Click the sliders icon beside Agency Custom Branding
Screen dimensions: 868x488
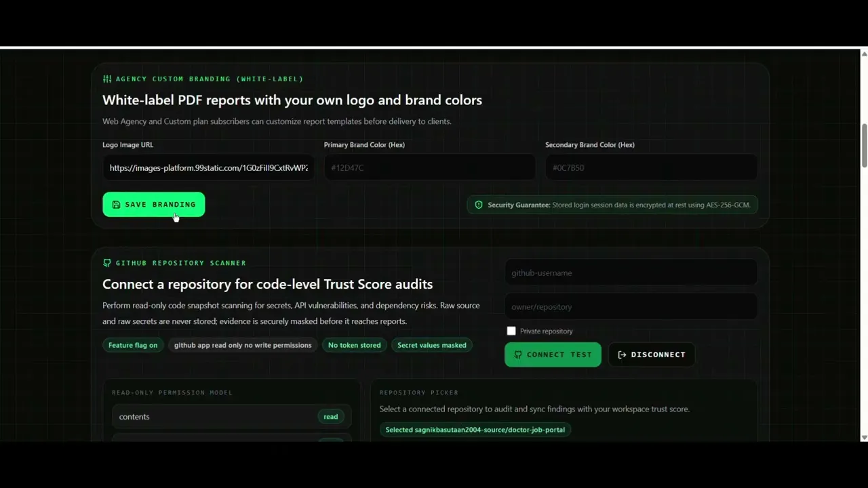(x=107, y=79)
